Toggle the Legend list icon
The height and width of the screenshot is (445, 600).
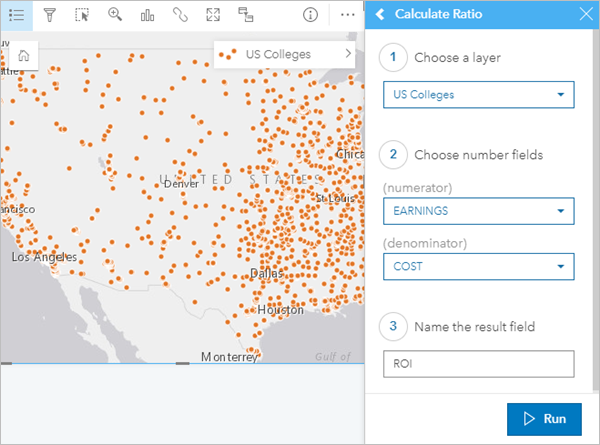[16, 15]
